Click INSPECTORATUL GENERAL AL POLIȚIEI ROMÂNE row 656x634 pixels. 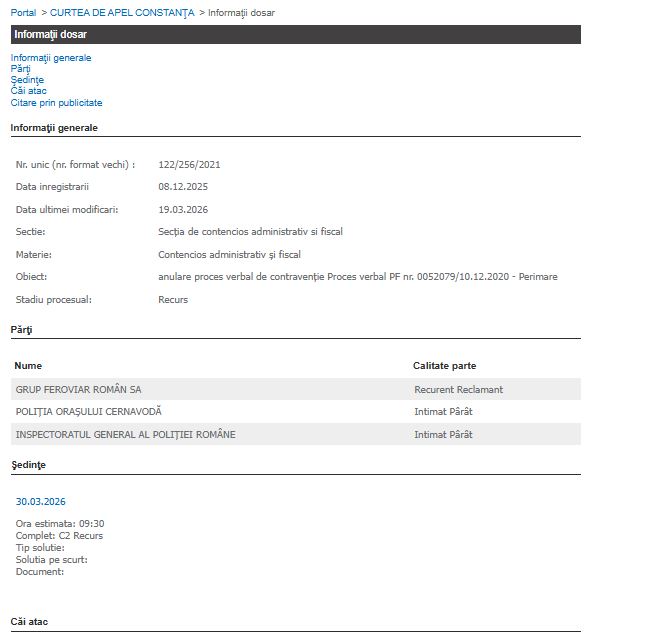coord(125,435)
